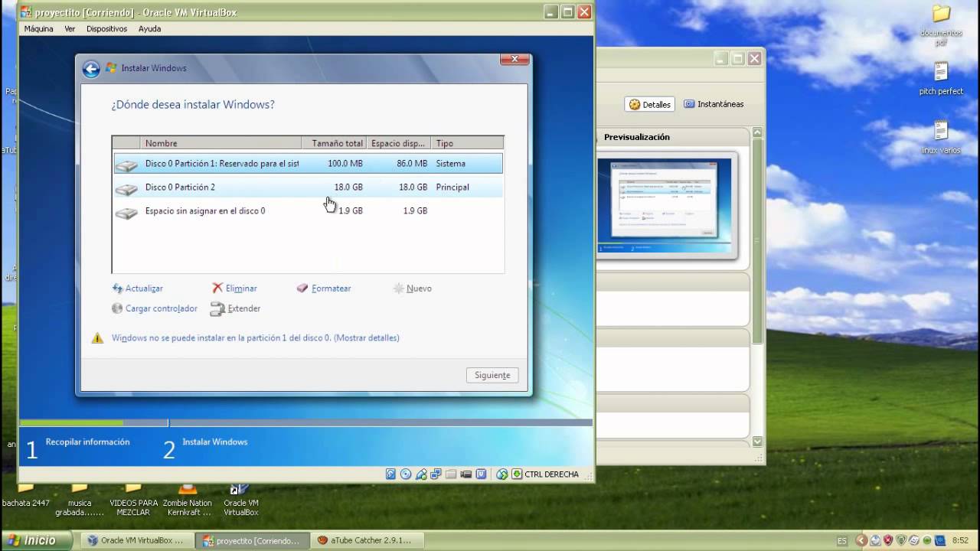Click the network adapters icon in status bar
This screenshot has height=551, width=980.
pyautogui.click(x=436, y=474)
